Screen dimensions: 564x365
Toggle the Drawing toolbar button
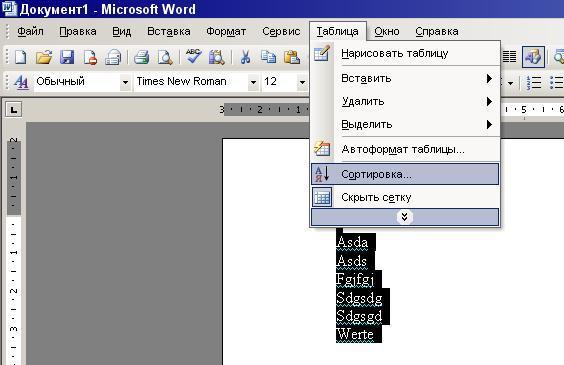(533, 57)
